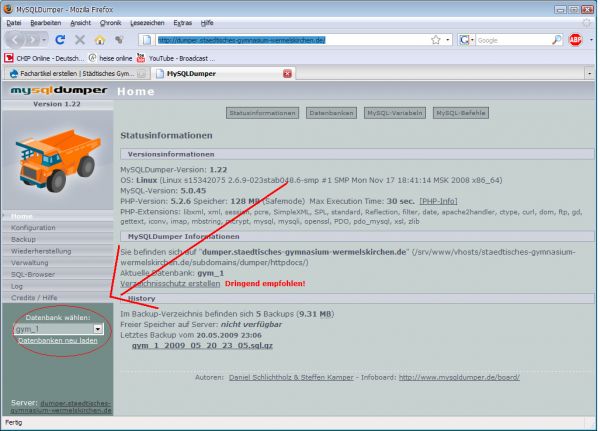Viewport: 600px width, 431px height.
Task: Open the Chronik menu
Action: pos(110,23)
